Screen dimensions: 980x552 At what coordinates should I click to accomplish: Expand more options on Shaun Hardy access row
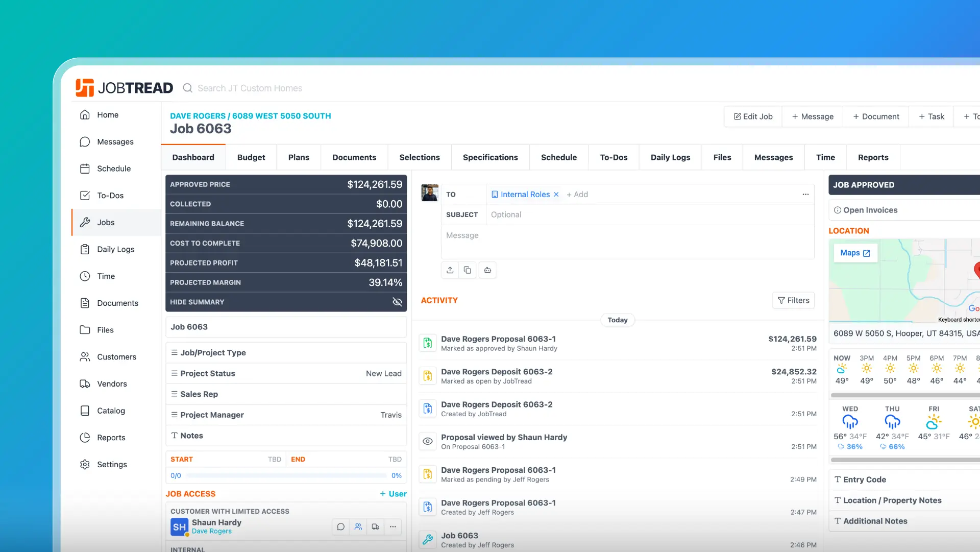click(393, 526)
